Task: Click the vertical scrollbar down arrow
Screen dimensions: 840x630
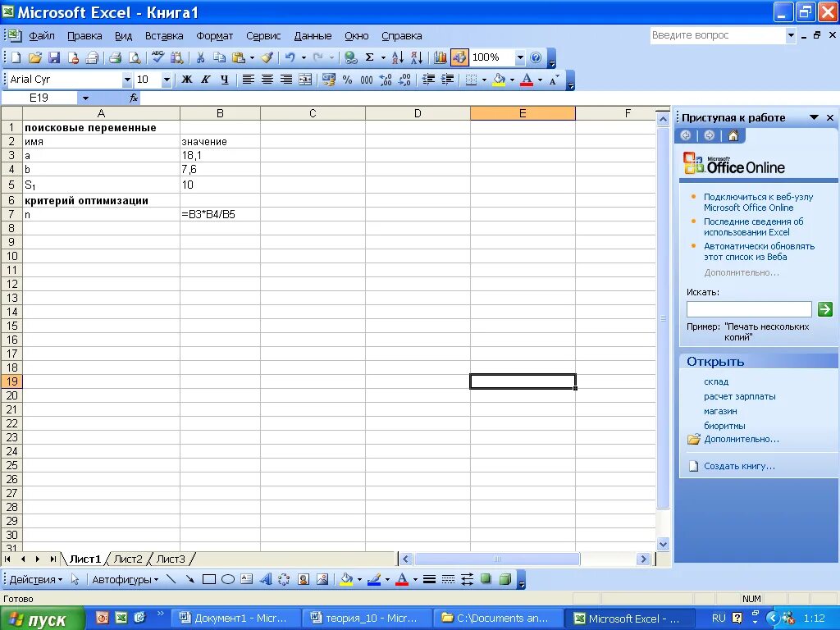Action: 663,545
